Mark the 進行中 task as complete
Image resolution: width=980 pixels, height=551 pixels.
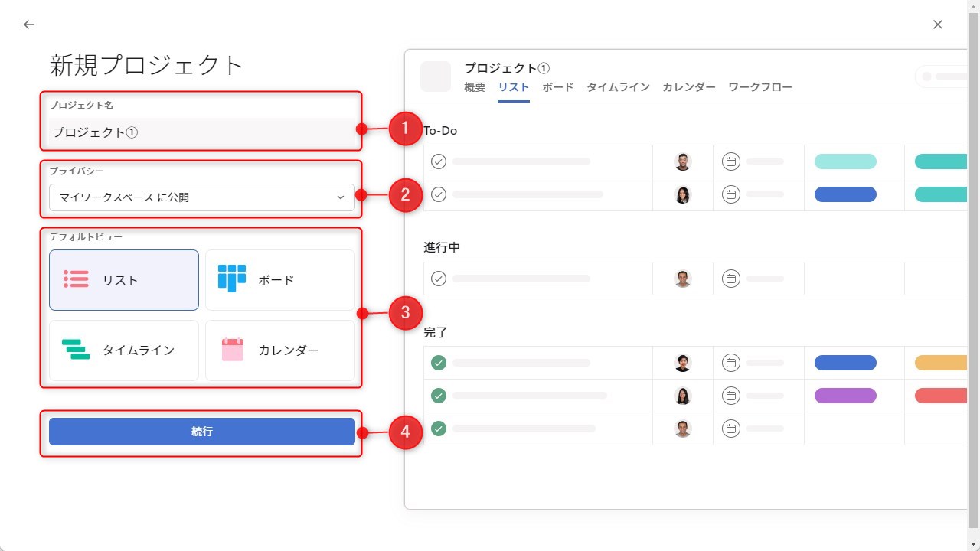tap(439, 279)
